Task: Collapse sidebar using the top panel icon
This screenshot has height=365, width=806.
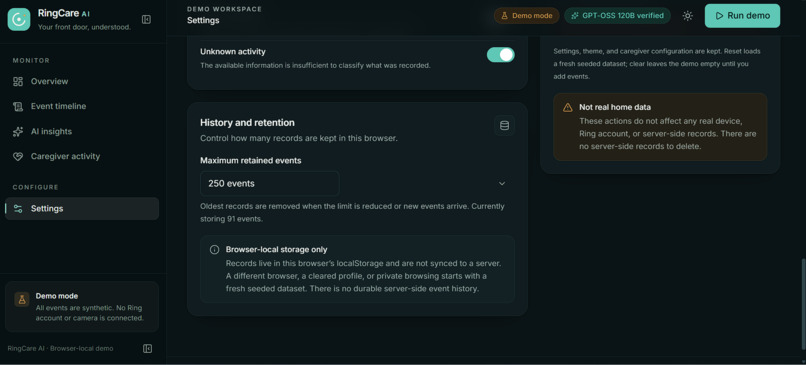Action: point(146,20)
